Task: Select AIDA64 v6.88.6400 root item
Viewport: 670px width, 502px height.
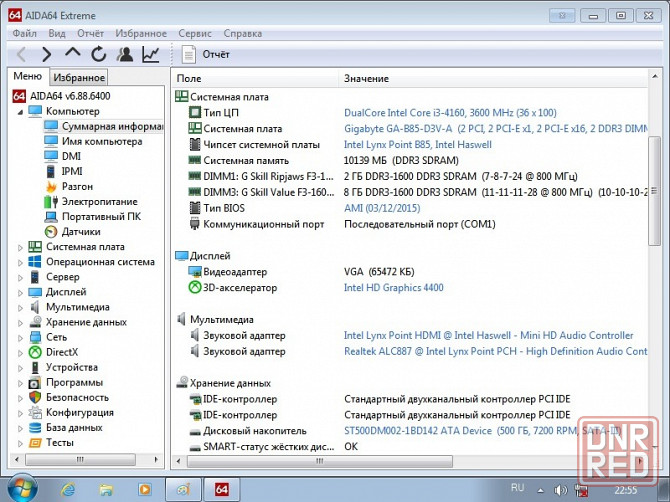Action: point(70,96)
